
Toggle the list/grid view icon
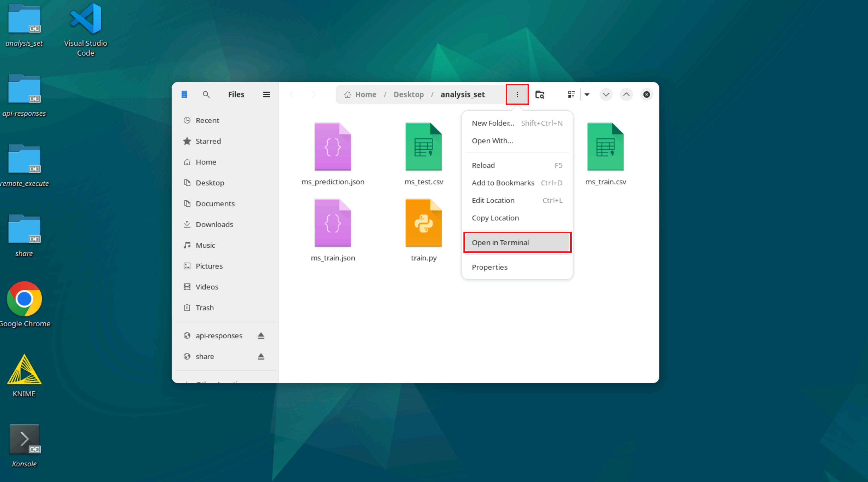point(571,94)
